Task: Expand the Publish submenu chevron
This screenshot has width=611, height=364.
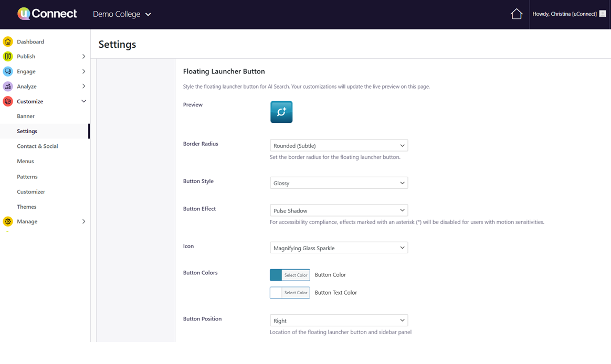Action: pyautogui.click(x=84, y=57)
